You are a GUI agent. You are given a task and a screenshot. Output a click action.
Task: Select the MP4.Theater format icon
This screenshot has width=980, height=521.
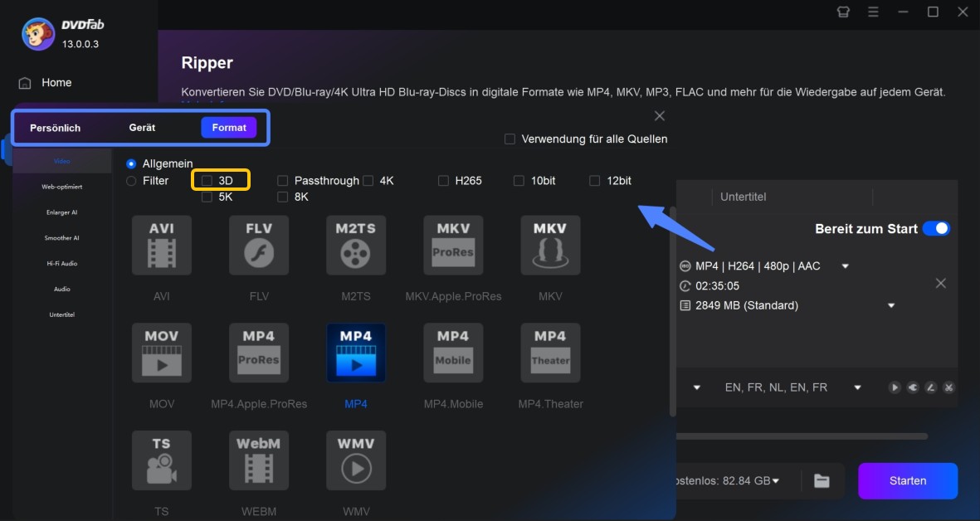(550, 353)
